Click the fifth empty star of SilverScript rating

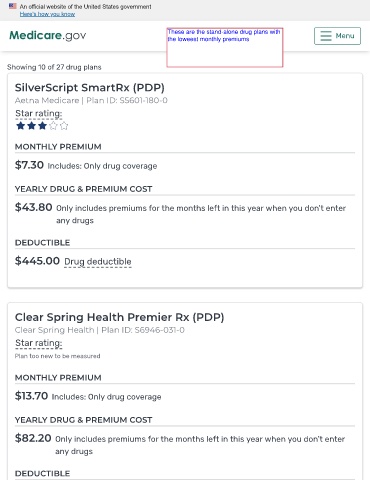click(x=64, y=126)
